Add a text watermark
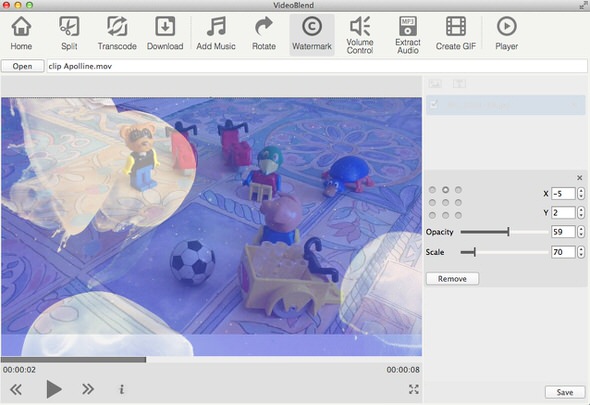The image size is (590, 405). pos(459,84)
